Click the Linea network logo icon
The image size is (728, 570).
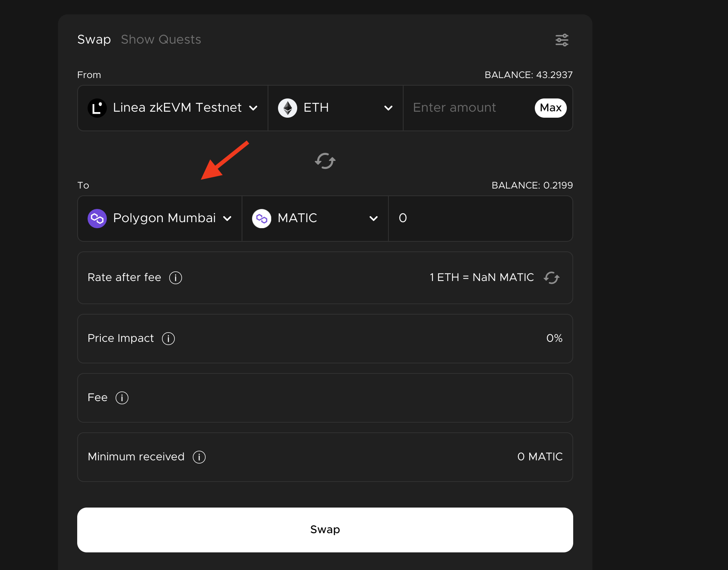coord(97,108)
